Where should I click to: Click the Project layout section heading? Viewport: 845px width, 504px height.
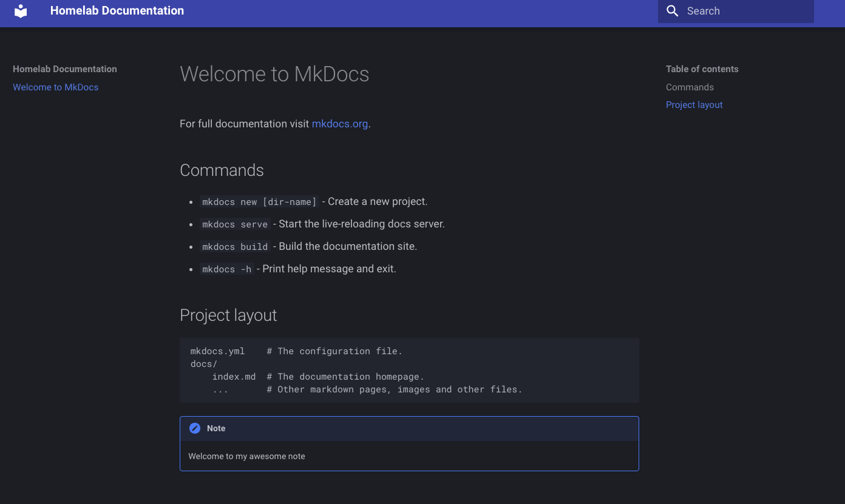coord(228,315)
